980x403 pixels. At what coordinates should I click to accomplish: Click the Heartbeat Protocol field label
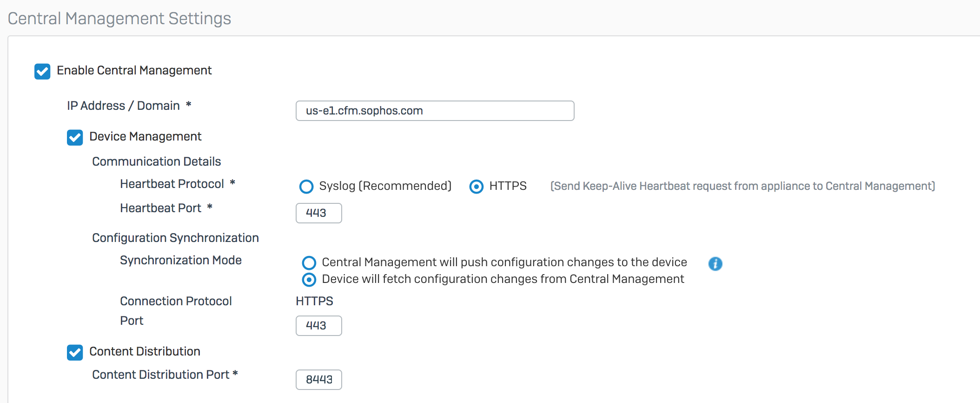point(172,184)
